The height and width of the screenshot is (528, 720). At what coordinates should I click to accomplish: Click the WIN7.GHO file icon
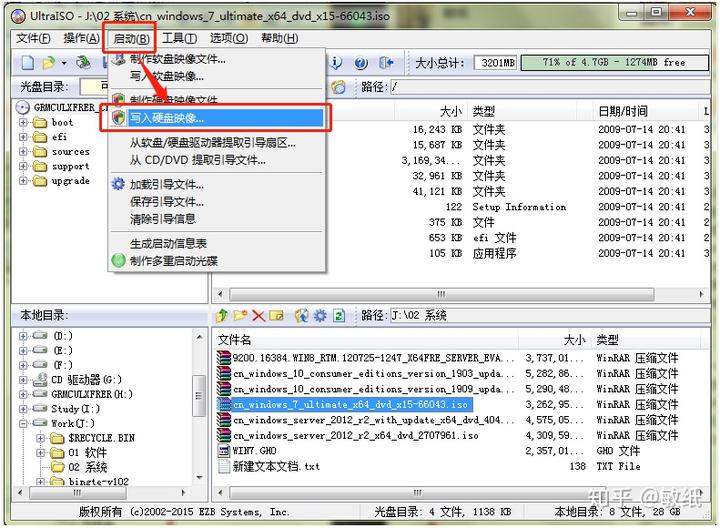224,450
